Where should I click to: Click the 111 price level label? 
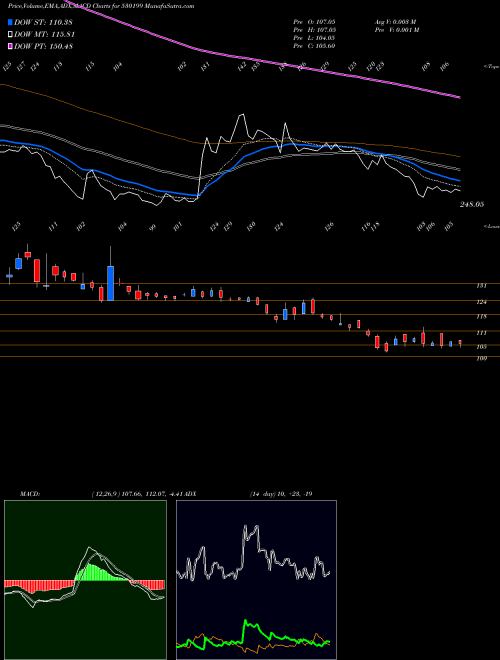pyautogui.click(x=481, y=333)
